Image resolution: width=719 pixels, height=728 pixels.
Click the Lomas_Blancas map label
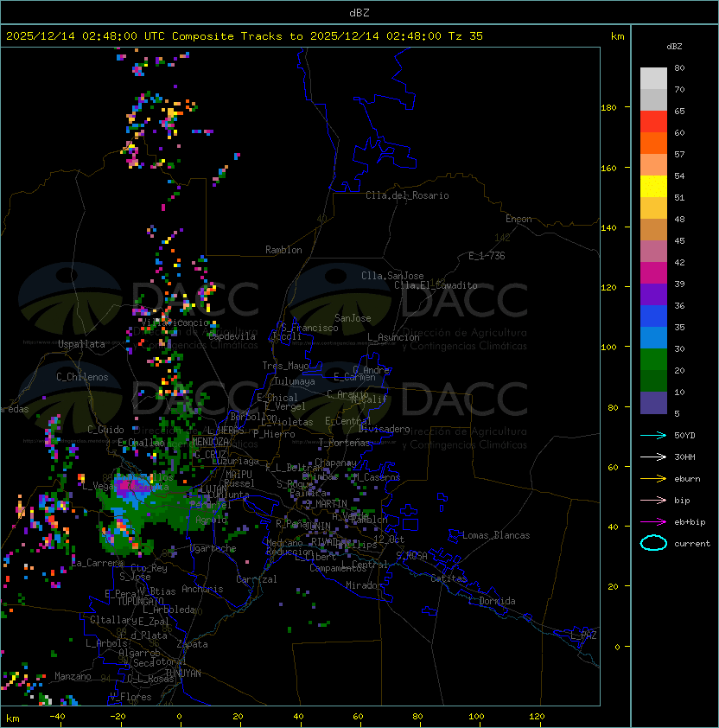coord(496,535)
